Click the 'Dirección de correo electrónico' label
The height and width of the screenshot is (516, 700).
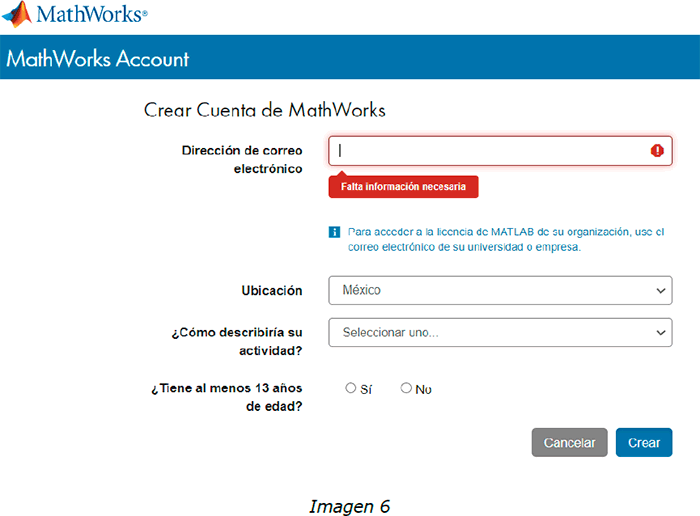(x=242, y=159)
